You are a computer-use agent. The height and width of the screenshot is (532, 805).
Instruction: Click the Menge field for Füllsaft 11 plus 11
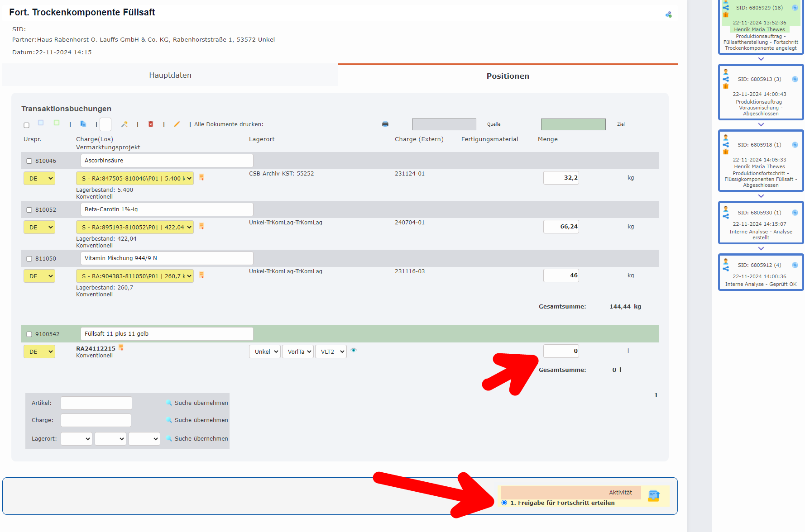[561, 351]
